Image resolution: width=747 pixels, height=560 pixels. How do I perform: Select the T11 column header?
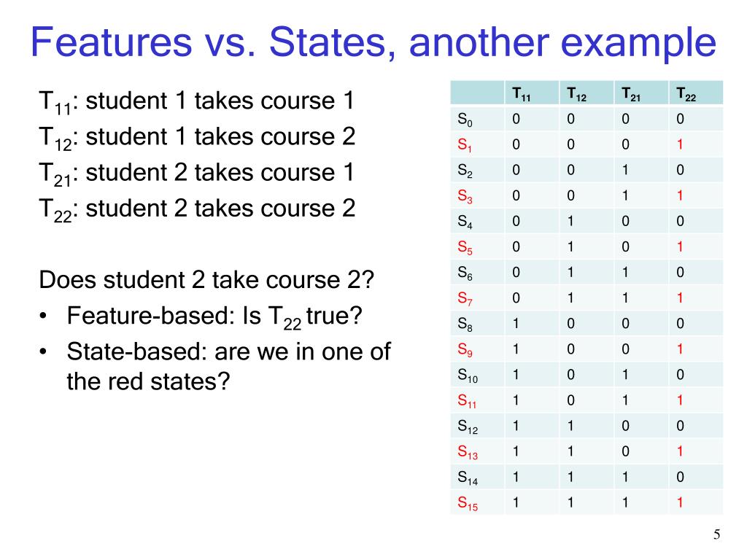pyautogui.click(x=522, y=93)
